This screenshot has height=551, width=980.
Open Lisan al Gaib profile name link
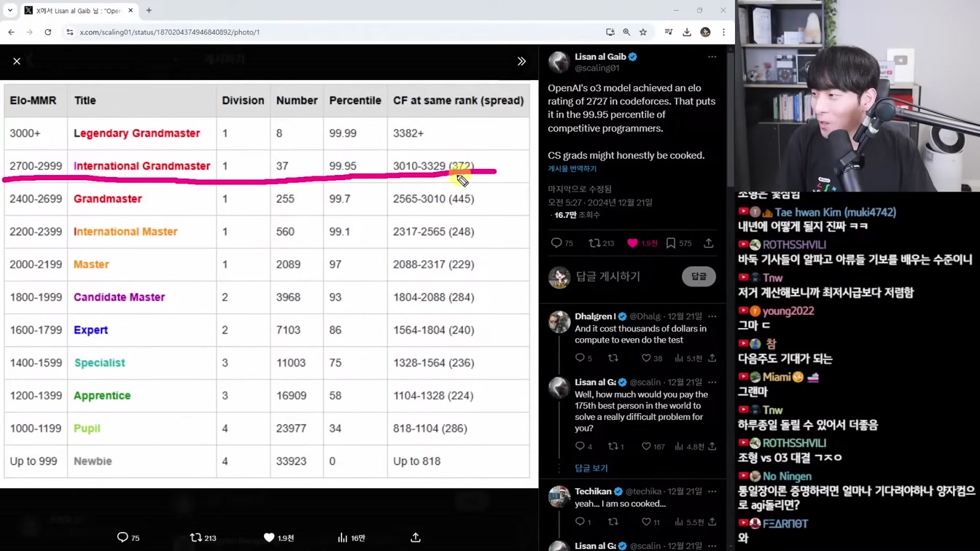[x=600, y=56]
